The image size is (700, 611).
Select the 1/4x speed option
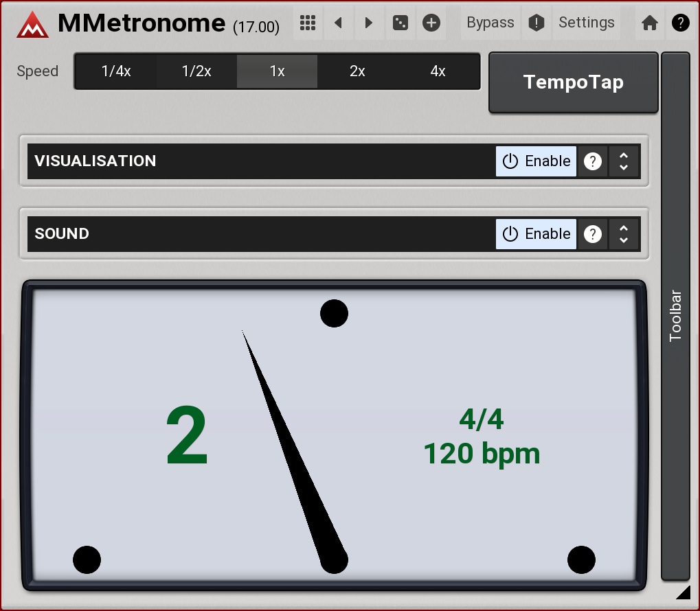[116, 71]
